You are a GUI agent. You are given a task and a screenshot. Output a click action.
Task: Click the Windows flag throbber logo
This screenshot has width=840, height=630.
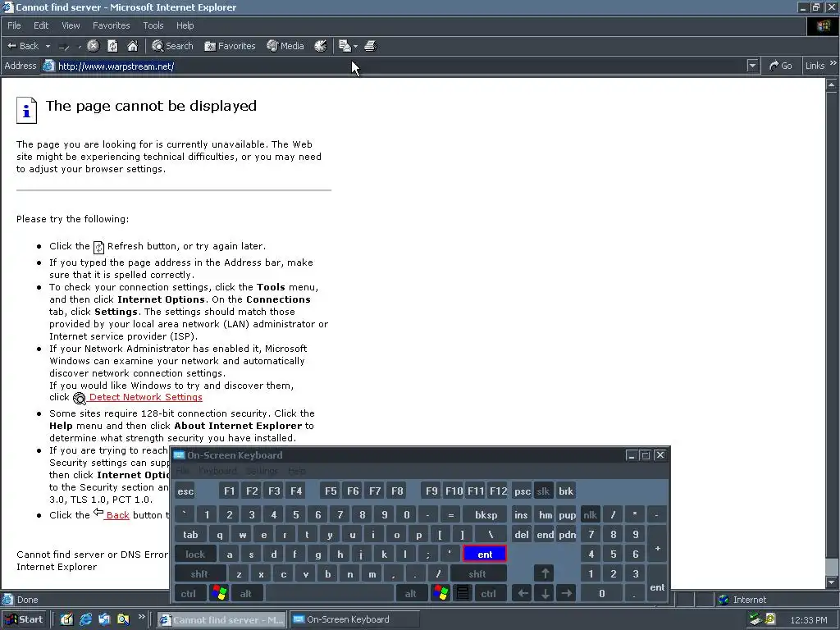tap(823, 25)
